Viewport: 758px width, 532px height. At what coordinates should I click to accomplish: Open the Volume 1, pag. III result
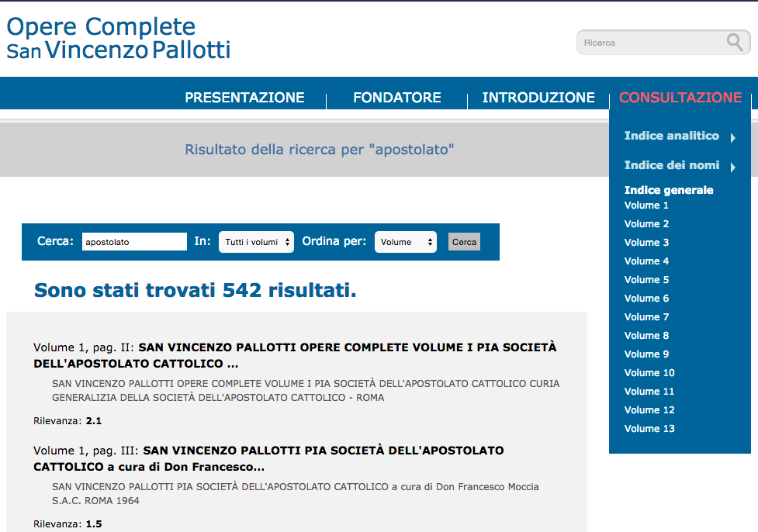[x=268, y=458]
